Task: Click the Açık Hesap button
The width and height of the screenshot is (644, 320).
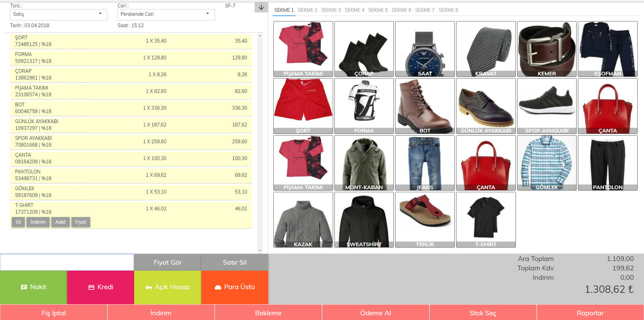Action: [x=168, y=287]
